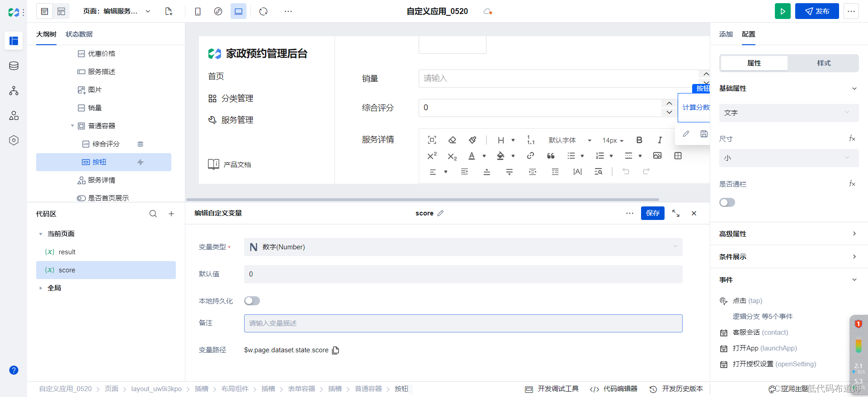The height and width of the screenshot is (397, 868).
Task: Open the workflow sidebar icon
Action: click(14, 91)
